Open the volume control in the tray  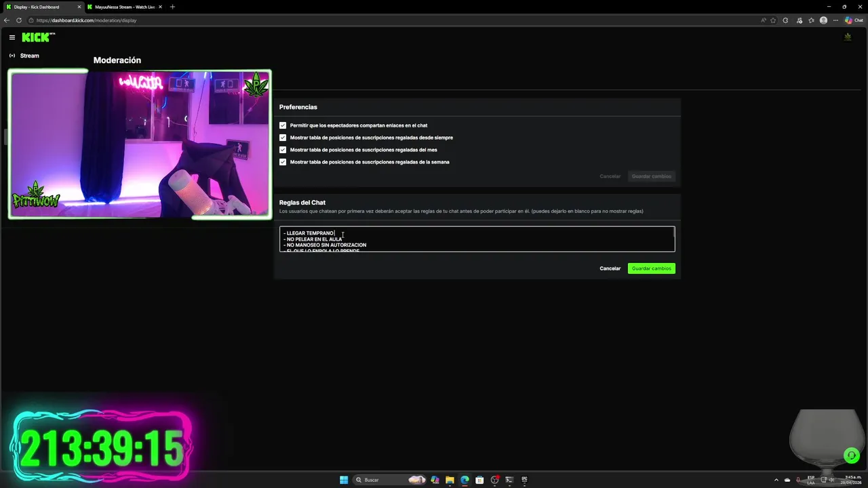coord(831,480)
